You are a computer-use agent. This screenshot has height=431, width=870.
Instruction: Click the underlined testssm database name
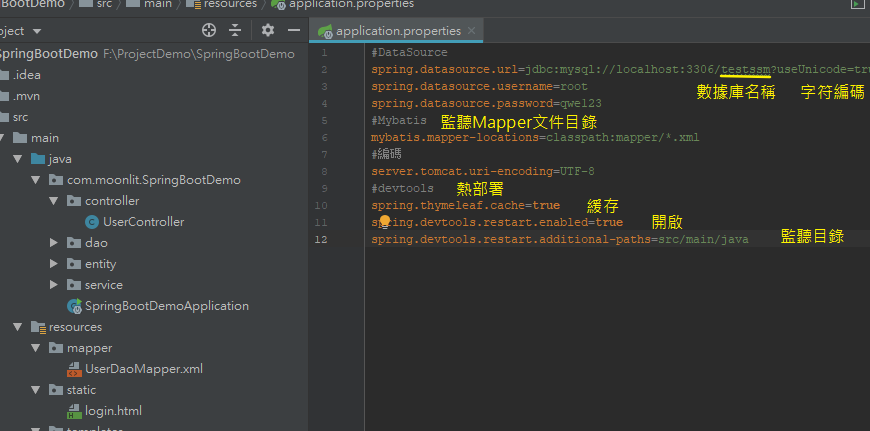745,70
